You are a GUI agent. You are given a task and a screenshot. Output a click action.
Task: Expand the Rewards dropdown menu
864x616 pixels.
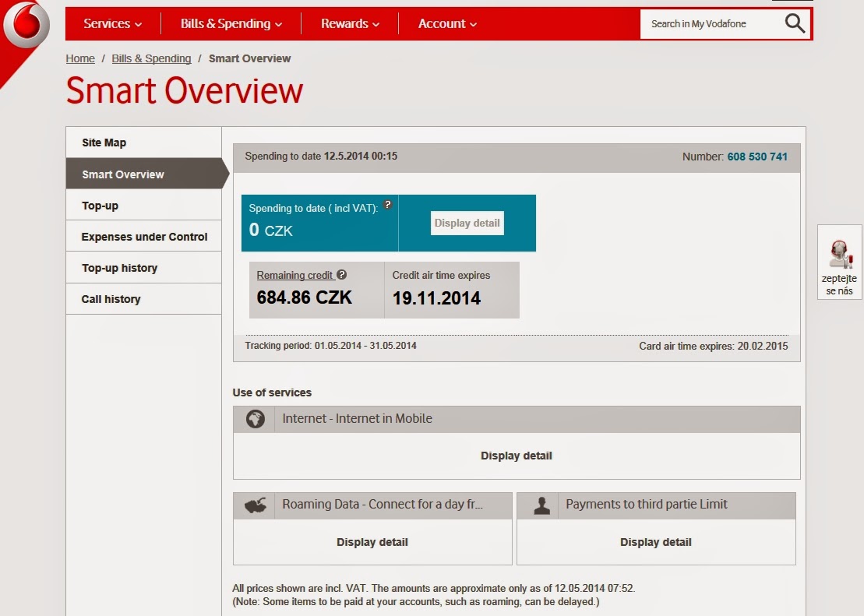pos(350,23)
